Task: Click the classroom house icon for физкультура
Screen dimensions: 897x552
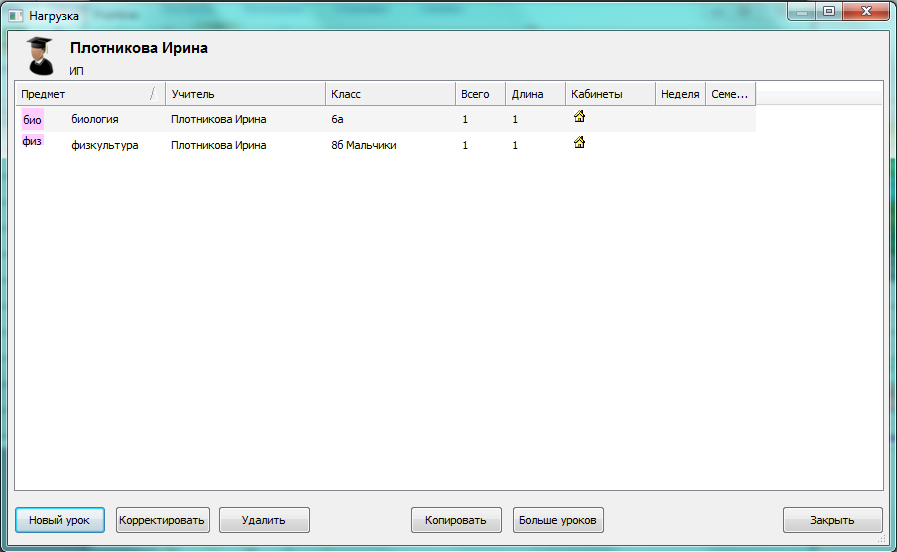Action: pyautogui.click(x=579, y=143)
